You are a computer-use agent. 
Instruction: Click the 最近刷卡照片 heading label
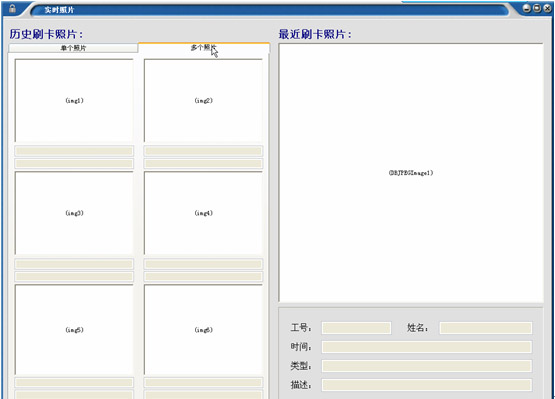[315, 34]
